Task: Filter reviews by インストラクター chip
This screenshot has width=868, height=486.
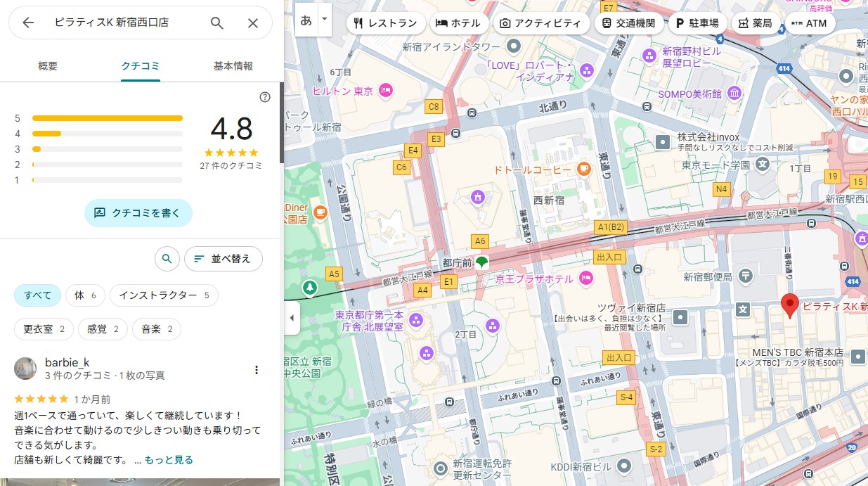Action: (x=164, y=295)
